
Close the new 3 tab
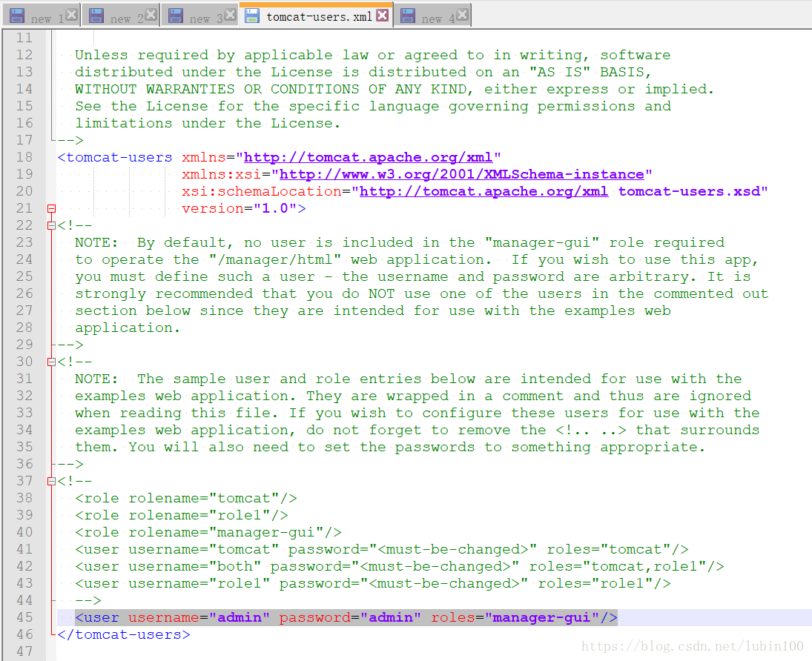pos(230,15)
